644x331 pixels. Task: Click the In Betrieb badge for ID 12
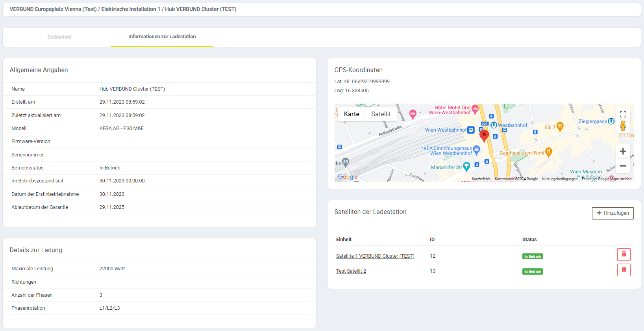pos(533,257)
